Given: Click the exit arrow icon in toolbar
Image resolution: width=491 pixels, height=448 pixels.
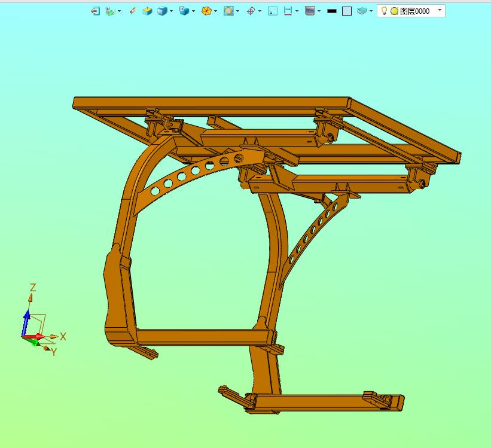Looking at the screenshot, I should coord(95,11).
